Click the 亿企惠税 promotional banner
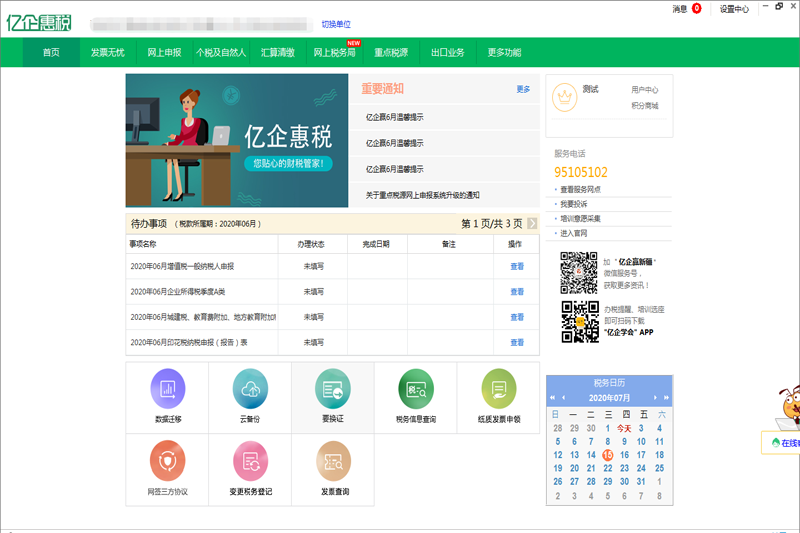Viewport: 800px width, 533px height. (x=237, y=140)
